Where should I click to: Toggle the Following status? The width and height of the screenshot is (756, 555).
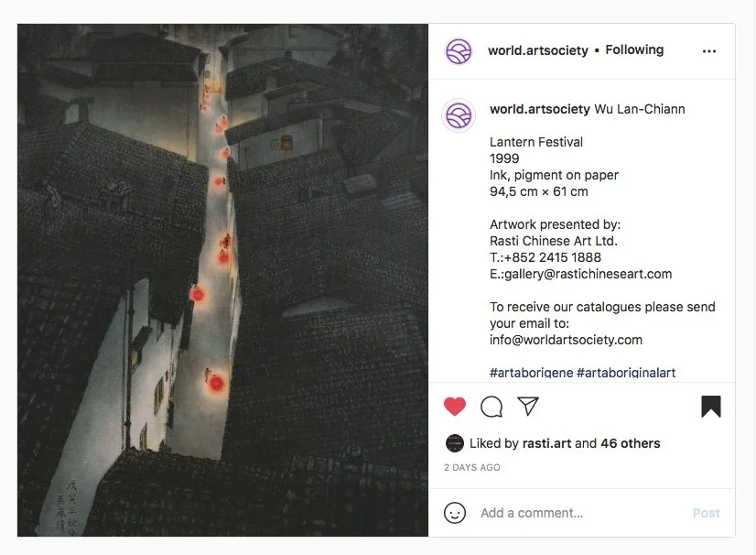[634, 49]
